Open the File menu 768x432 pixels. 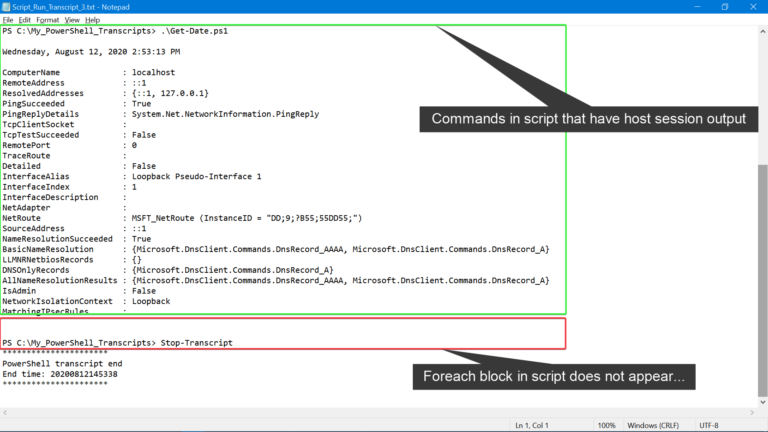click(8, 20)
